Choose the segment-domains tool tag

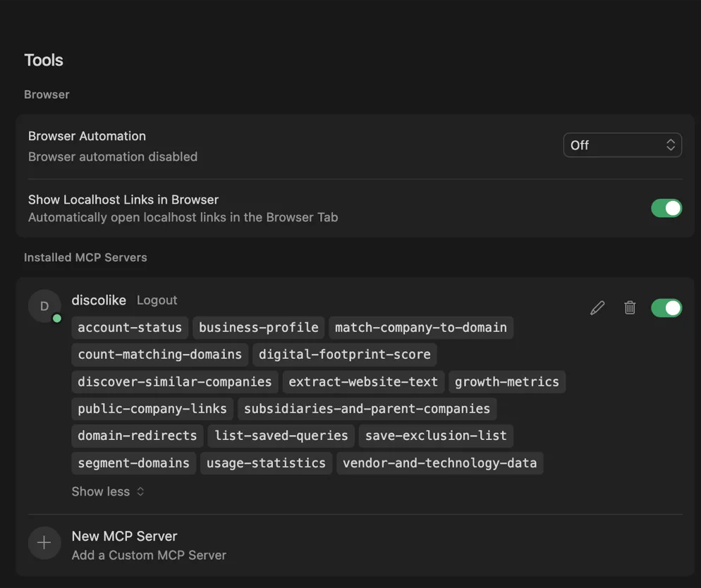(x=133, y=463)
